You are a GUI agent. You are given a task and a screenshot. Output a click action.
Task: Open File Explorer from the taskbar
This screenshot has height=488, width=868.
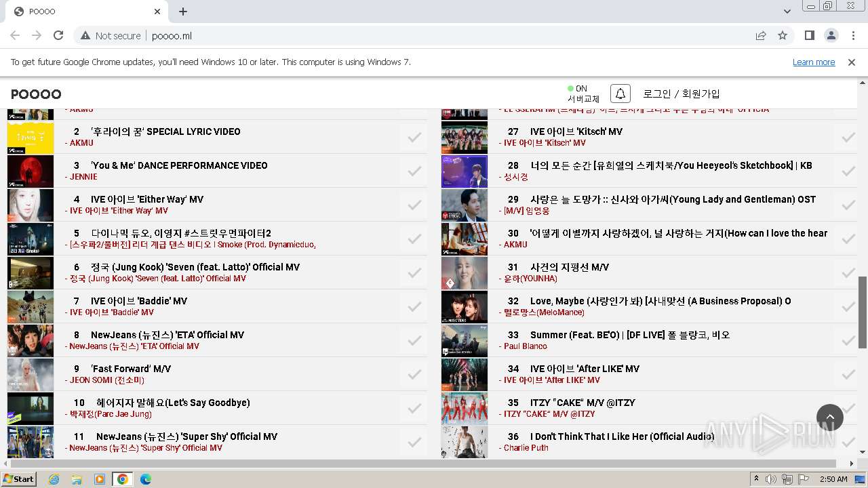[x=77, y=479]
